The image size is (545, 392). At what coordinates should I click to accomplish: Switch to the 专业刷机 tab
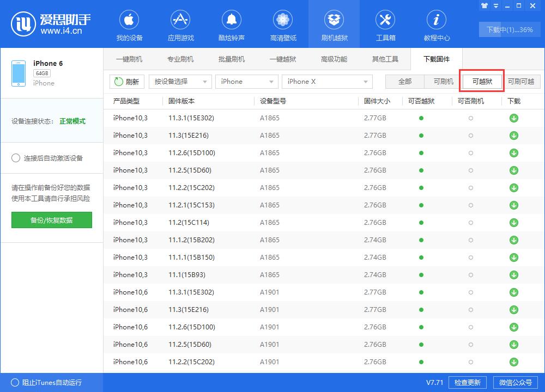pyautogui.click(x=180, y=59)
